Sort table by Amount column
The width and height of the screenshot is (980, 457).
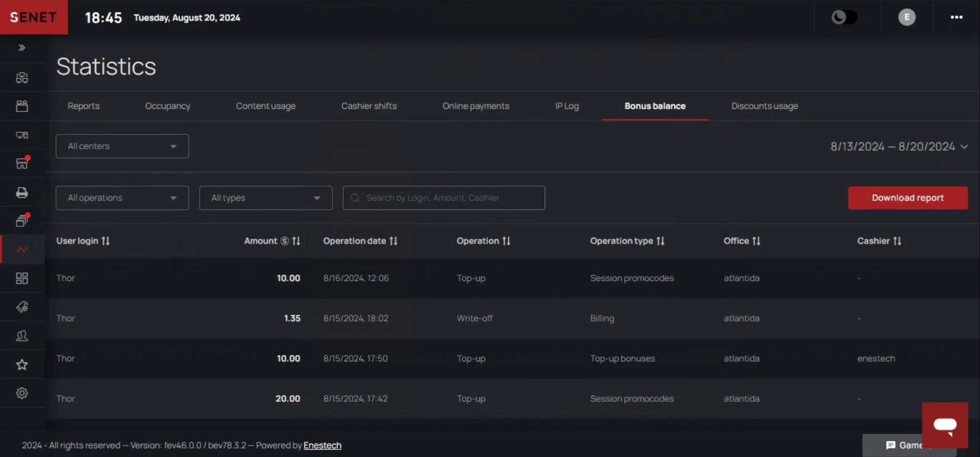click(296, 241)
